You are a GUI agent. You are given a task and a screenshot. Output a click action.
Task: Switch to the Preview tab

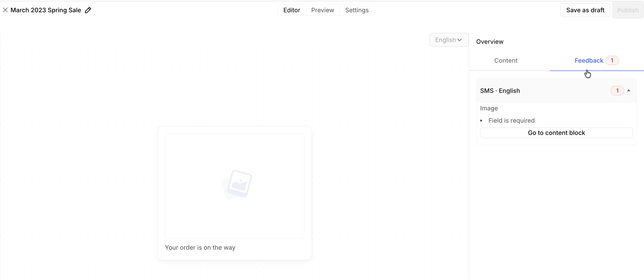click(322, 10)
